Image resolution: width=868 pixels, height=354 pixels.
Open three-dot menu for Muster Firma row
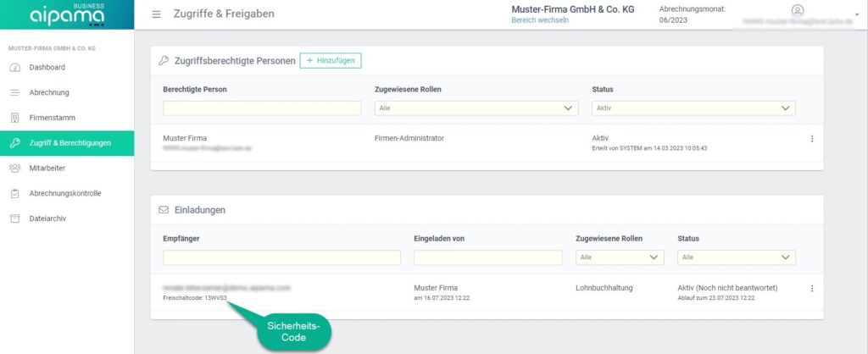(x=811, y=139)
